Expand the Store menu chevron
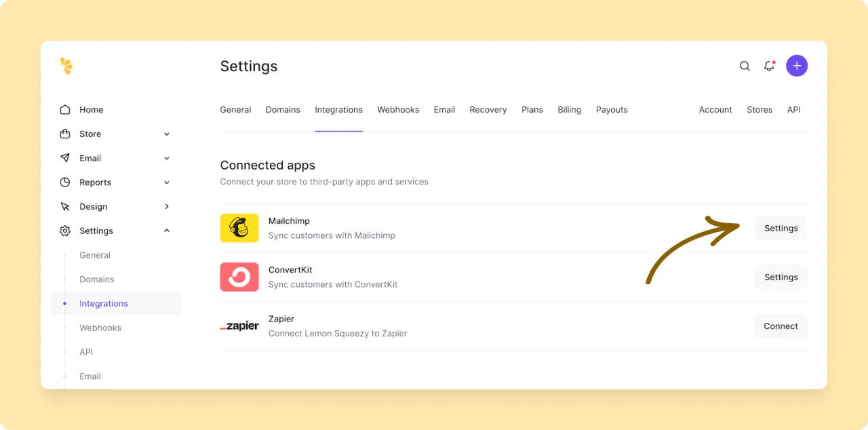868x430 pixels. coord(166,134)
